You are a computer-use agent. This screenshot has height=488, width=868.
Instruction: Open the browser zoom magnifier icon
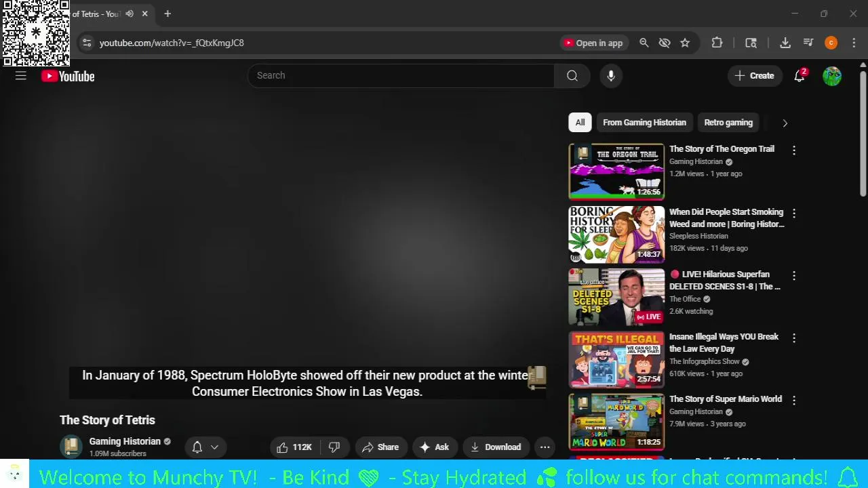pyautogui.click(x=644, y=43)
